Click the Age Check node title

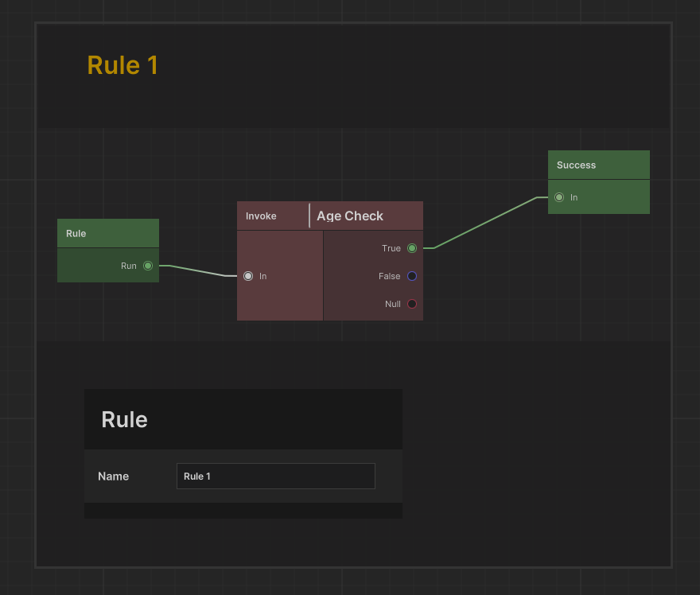pyautogui.click(x=350, y=216)
